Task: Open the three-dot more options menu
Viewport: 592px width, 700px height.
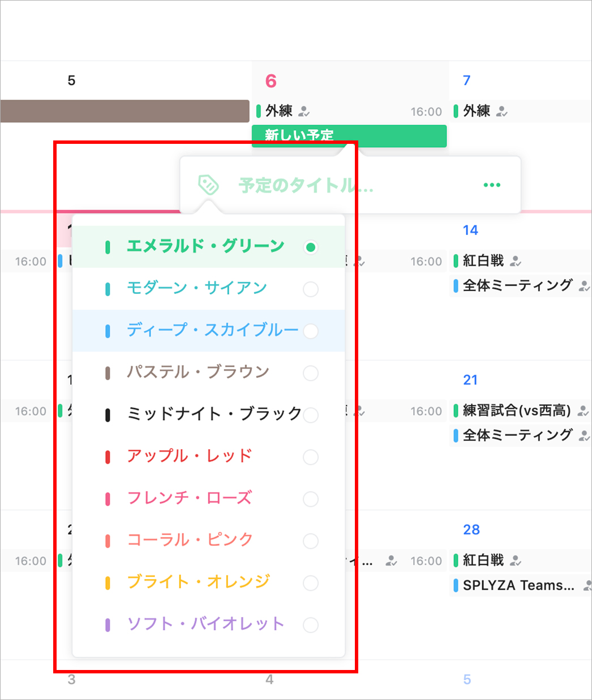Action: [x=492, y=185]
